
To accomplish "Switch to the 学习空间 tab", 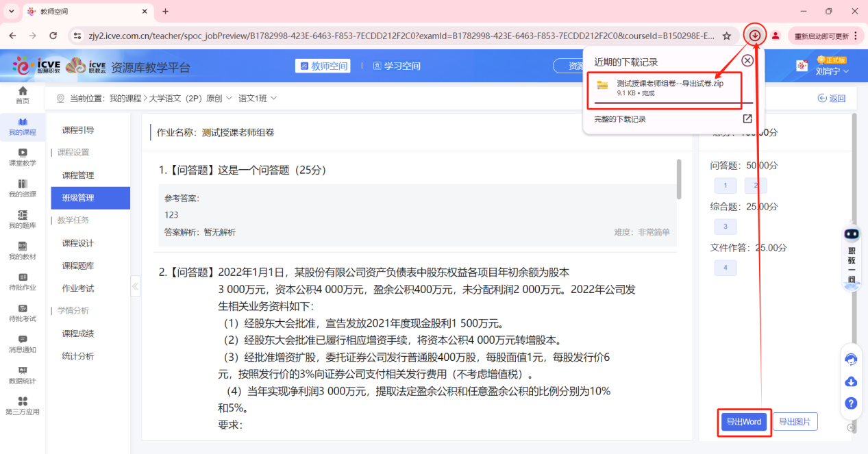I will [x=397, y=66].
